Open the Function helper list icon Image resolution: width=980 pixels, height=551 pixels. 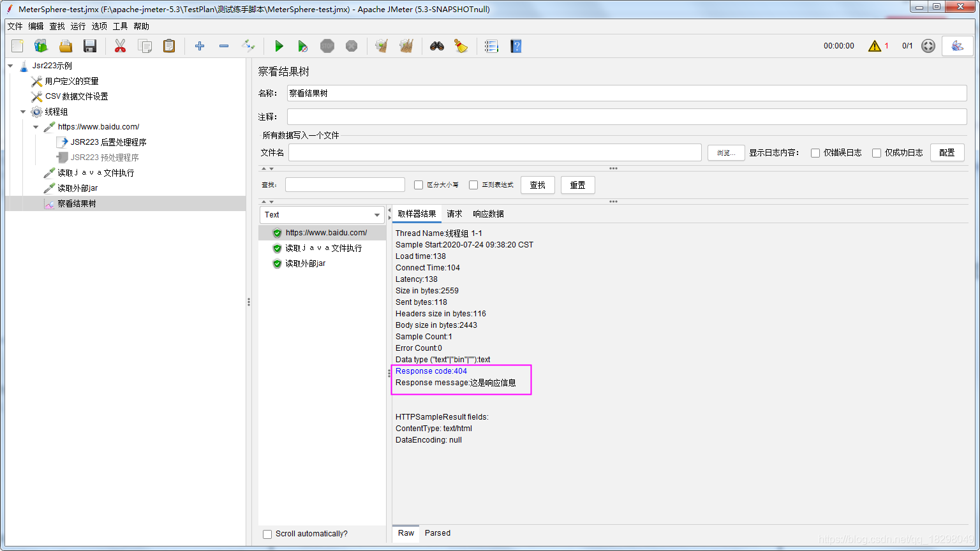point(491,46)
